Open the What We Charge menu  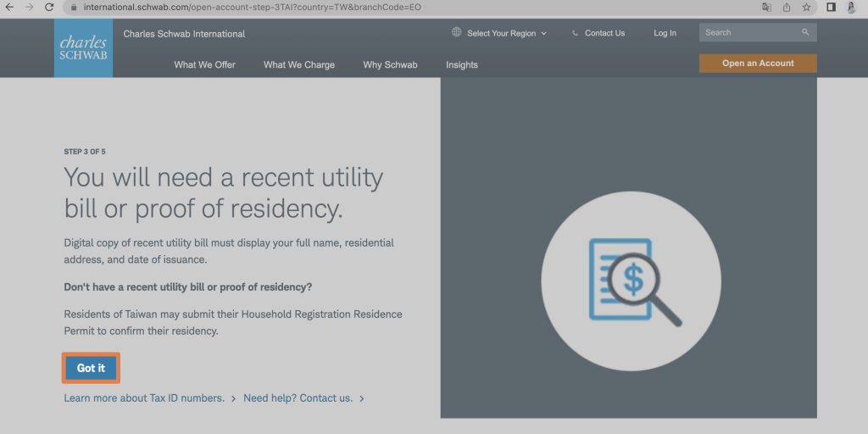pos(299,64)
